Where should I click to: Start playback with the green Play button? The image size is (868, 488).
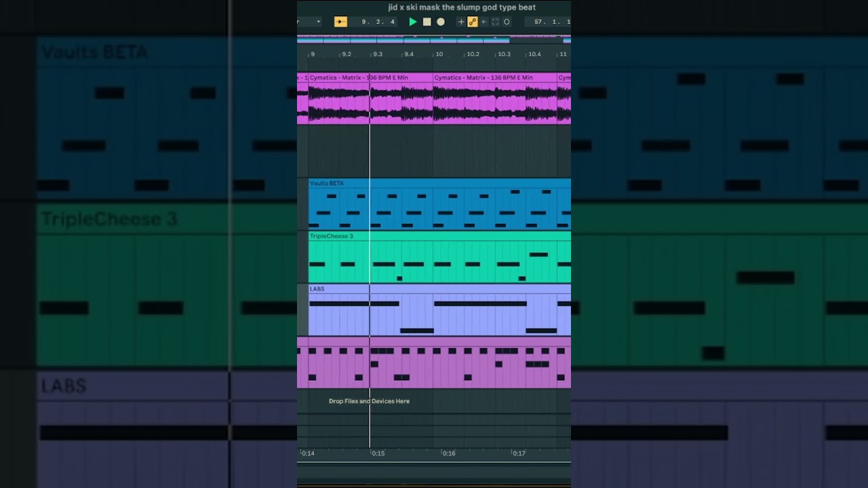(412, 22)
